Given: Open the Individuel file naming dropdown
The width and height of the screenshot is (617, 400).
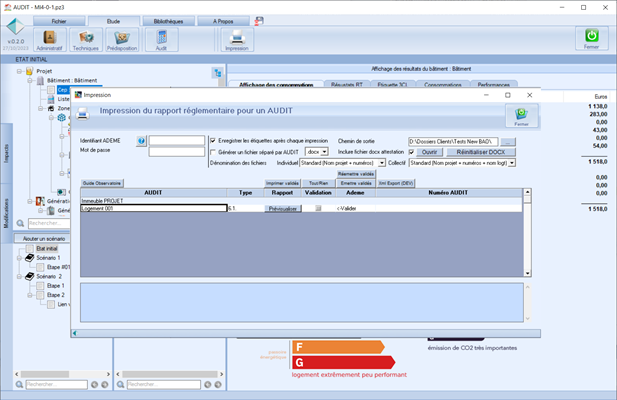Looking at the screenshot, I should (382, 163).
